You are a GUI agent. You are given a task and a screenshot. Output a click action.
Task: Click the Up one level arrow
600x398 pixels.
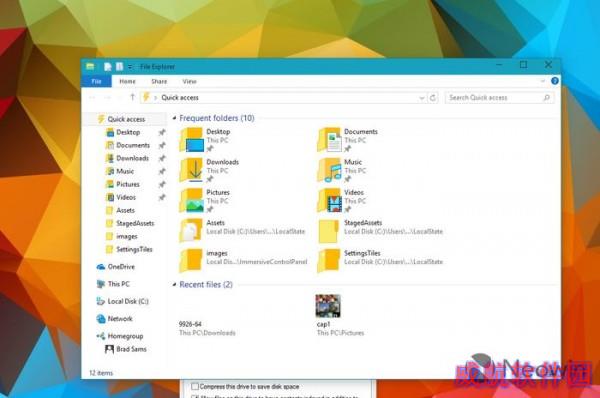pos(132,97)
